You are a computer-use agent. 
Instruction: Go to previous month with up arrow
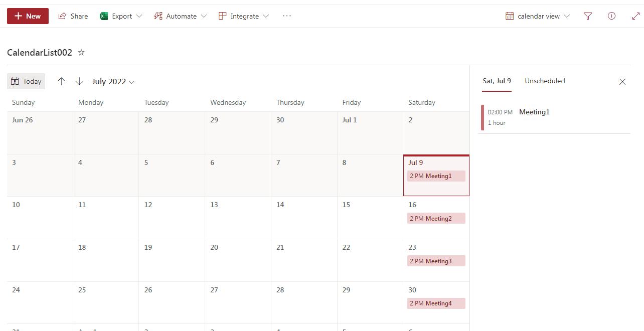61,81
